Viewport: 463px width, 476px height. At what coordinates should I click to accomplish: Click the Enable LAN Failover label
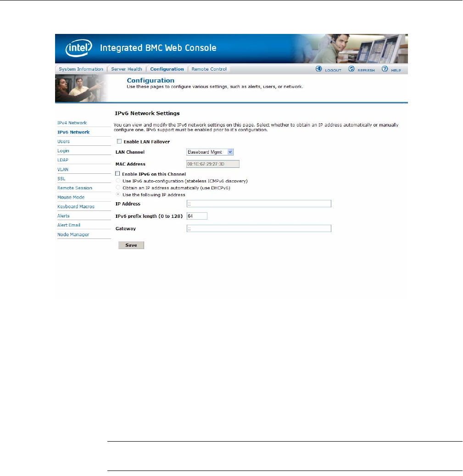pos(147,142)
